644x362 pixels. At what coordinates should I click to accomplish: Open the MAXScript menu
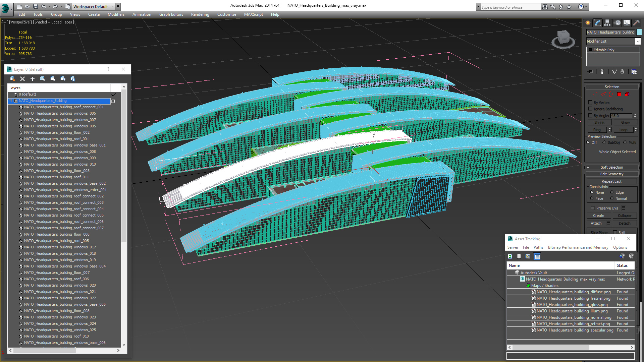click(x=254, y=14)
